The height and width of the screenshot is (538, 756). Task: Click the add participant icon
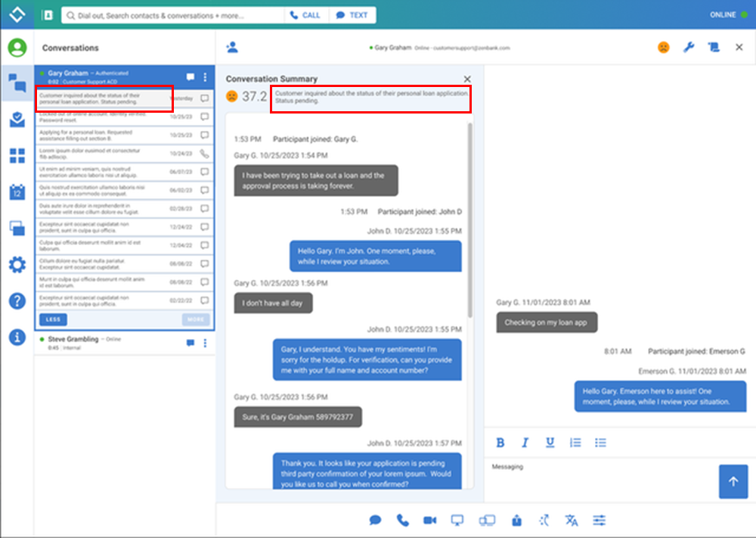click(x=232, y=48)
